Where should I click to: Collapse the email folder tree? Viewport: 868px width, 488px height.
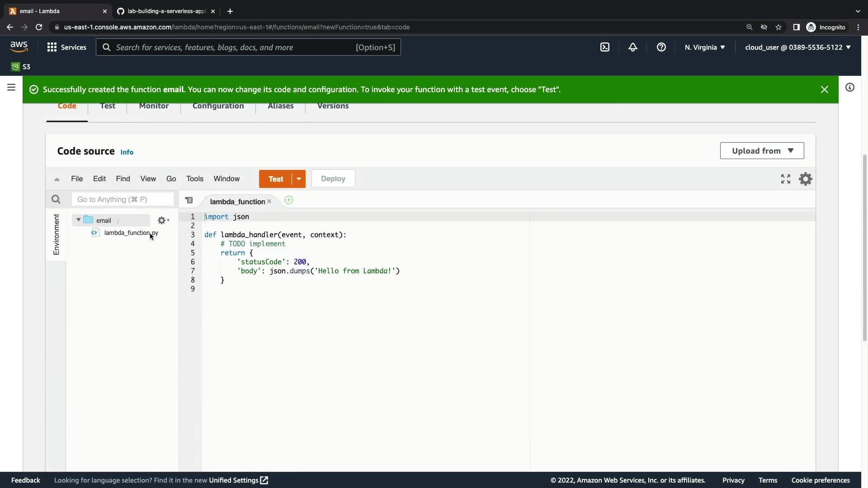78,220
